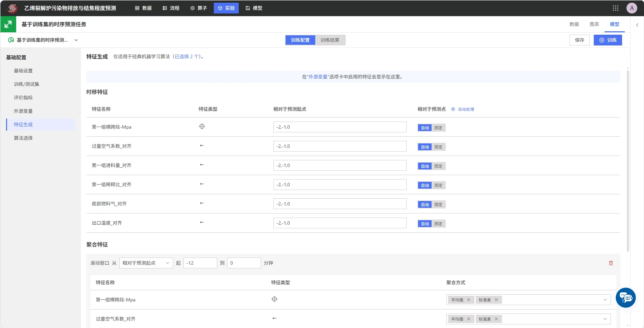The width and height of the screenshot is (644, 328).
Task: Click the left arrow type icon for 过量空气系数_对齐 in 时移特征
Action: pyautogui.click(x=202, y=145)
